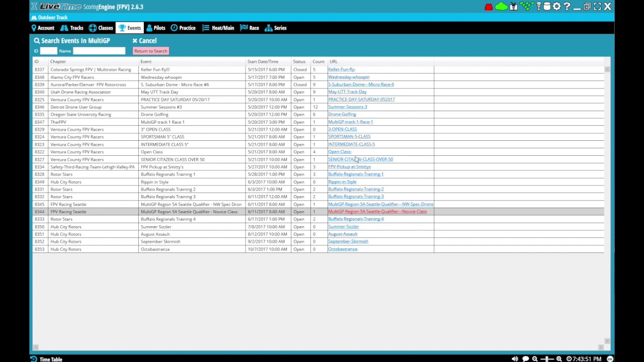Open the Summer-Sizzler link

[x=344, y=227]
